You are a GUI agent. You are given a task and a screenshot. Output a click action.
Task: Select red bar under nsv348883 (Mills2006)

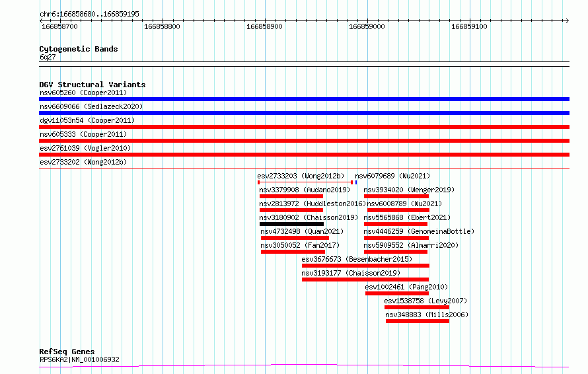[418, 321]
